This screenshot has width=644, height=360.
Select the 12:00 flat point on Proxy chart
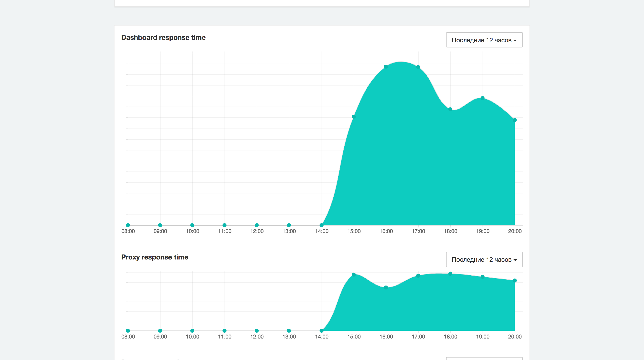tap(256, 330)
